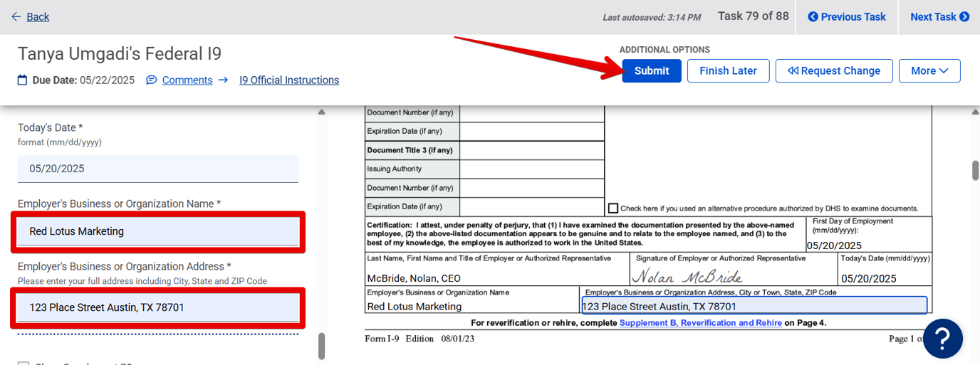
Task: Click the Finish Later button
Action: click(x=728, y=70)
